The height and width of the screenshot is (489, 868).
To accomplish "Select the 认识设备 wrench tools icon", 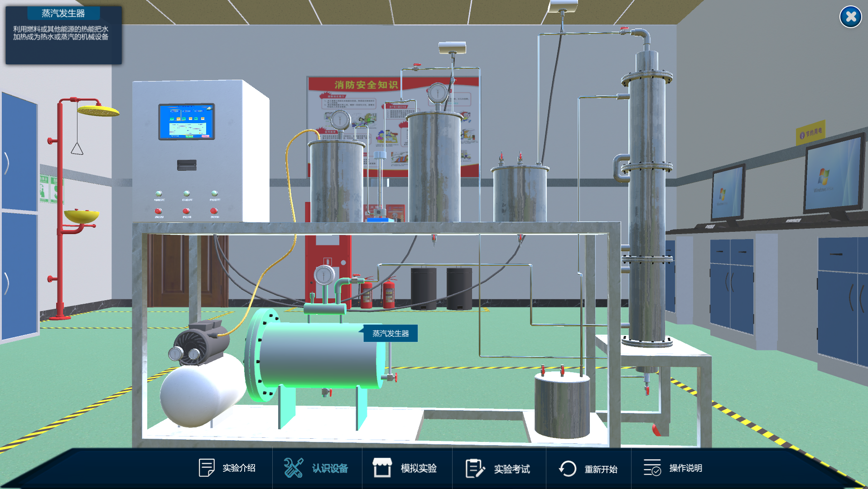I will (x=294, y=468).
